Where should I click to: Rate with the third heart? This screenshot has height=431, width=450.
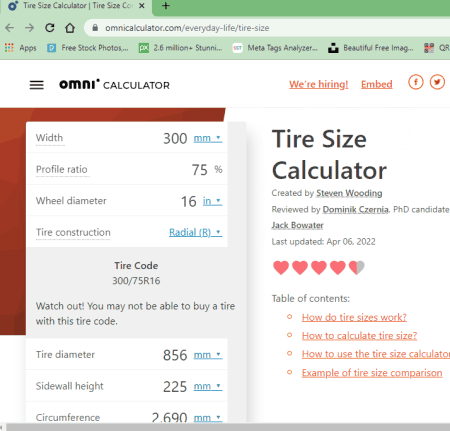coord(319,268)
